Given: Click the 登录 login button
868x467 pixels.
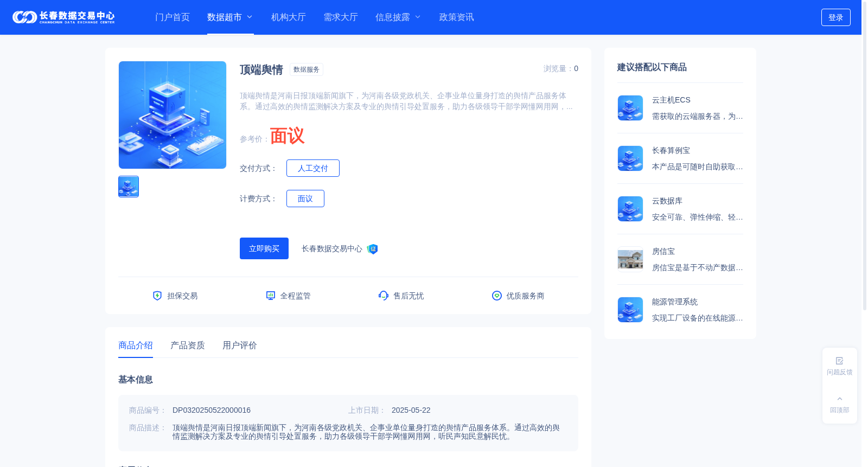Looking at the screenshot, I should click(835, 17).
